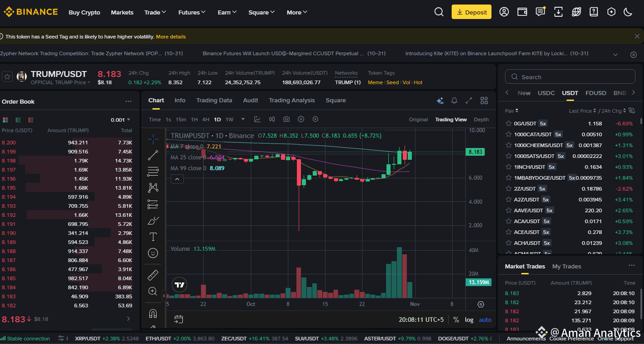Viewport: 644px width, 344px height.
Task: Toggle the magnet snap tool
Action: click(153, 313)
